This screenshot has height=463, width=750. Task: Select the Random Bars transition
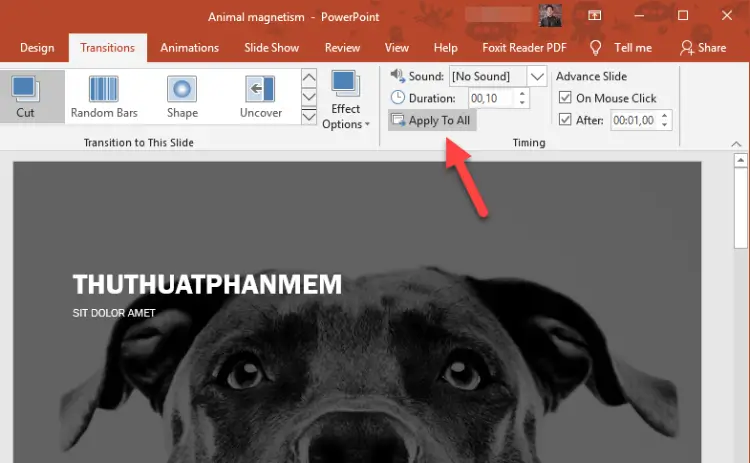click(104, 97)
